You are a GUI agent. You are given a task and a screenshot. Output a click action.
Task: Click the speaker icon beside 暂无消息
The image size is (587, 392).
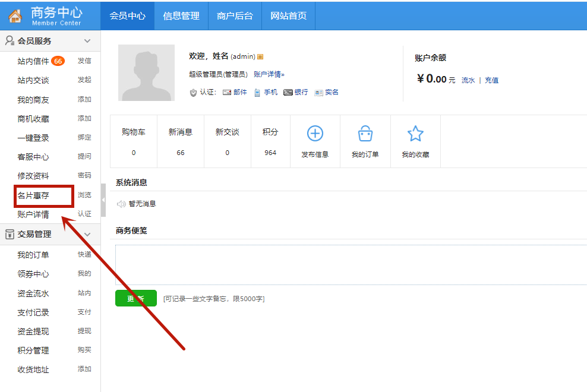[121, 204]
